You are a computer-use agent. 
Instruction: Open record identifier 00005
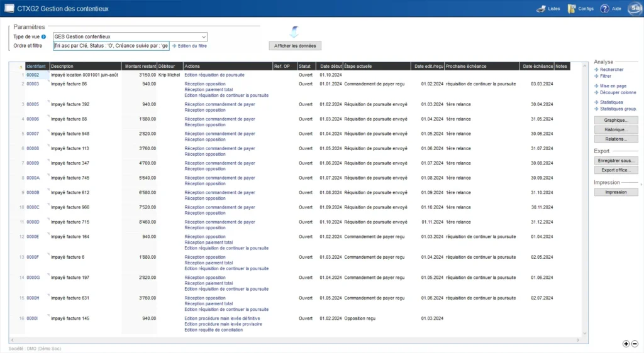pyautogui.click(x=33, y=104)
